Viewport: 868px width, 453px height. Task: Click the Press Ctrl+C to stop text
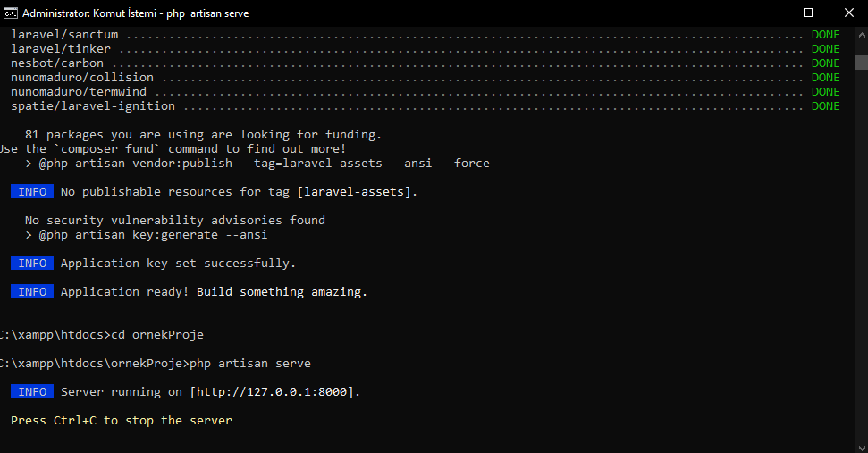(122, 420)
